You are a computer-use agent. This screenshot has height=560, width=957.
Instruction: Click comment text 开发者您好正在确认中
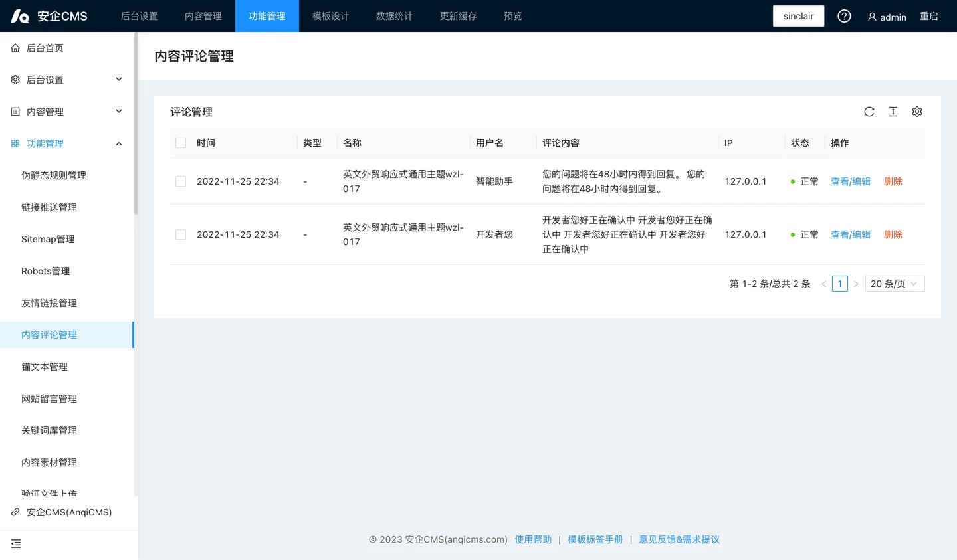[x=627, y=234]
